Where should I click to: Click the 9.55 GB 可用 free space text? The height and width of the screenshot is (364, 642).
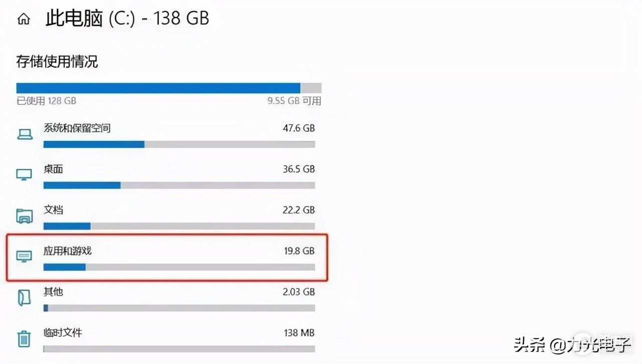tap(294, 101)
